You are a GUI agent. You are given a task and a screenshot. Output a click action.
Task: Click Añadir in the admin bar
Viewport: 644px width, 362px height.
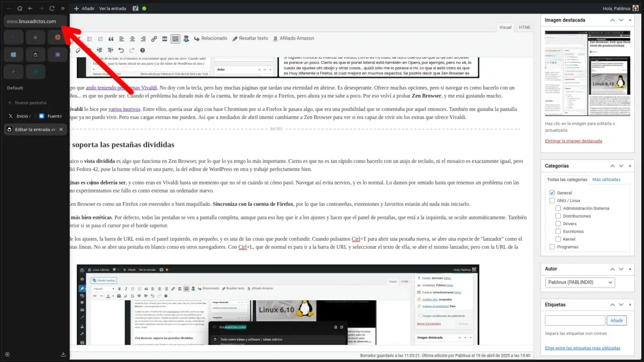coord(84,9)
